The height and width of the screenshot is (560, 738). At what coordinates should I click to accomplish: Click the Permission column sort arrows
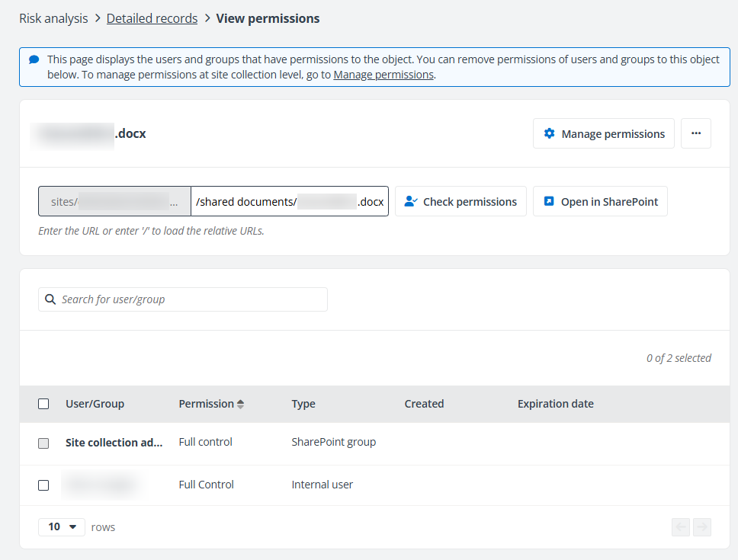[x=239, y=404]
